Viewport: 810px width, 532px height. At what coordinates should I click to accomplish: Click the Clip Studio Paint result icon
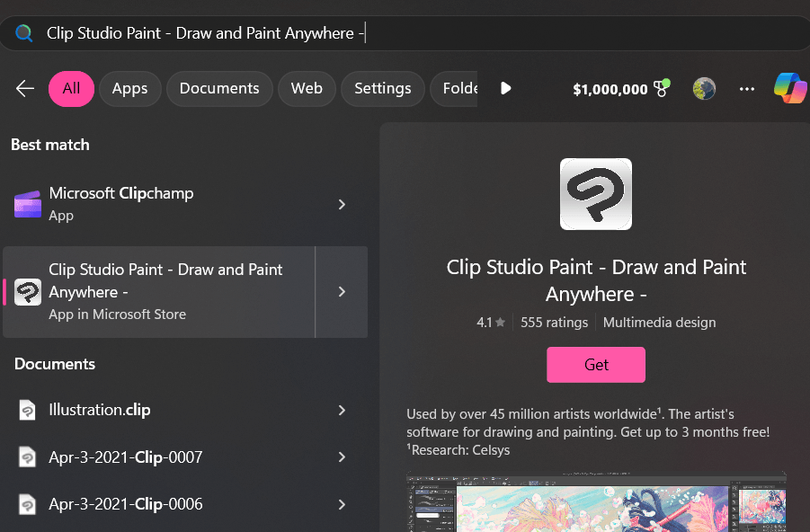[x=28, y=292]
